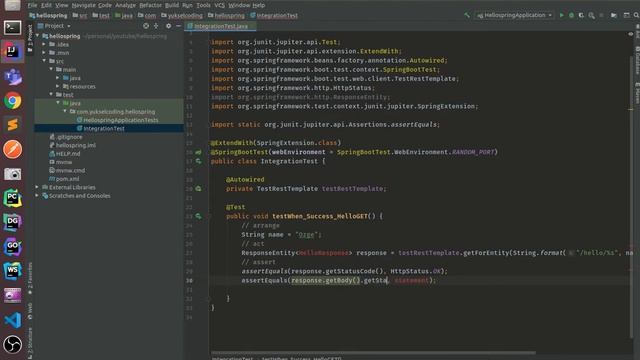
Task: Click run gutter icon beside IntegrationTest class
Action: (x=198, y=161)
